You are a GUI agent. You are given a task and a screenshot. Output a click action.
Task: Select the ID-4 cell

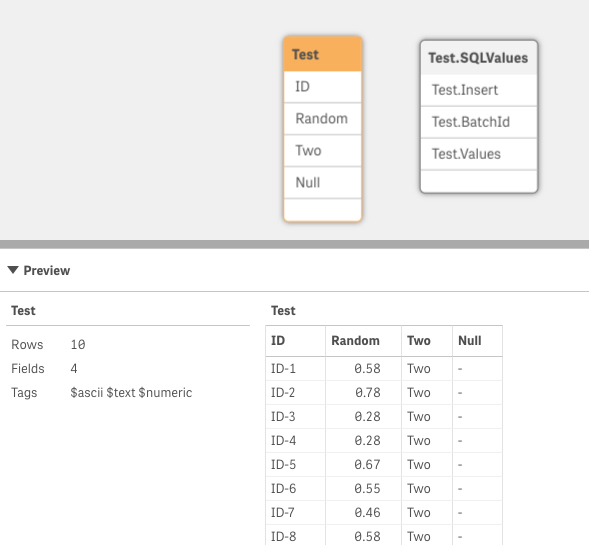pyautogui.click(x=296, y=441)
